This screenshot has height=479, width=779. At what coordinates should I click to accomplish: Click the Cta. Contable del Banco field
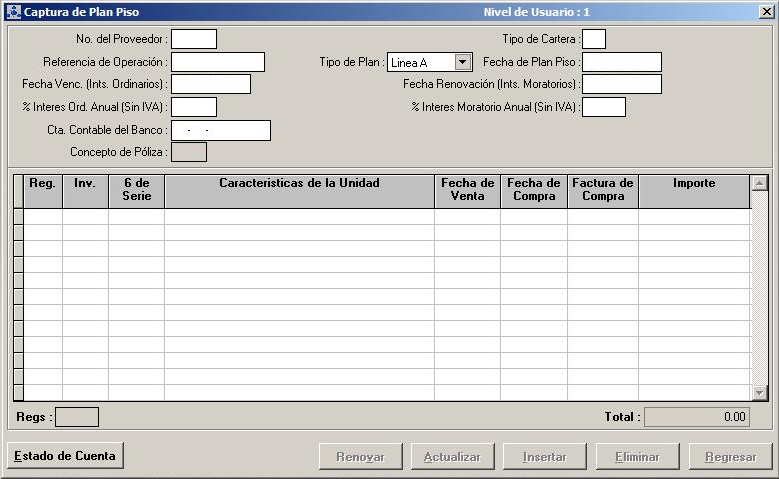(x=220, y=130)
